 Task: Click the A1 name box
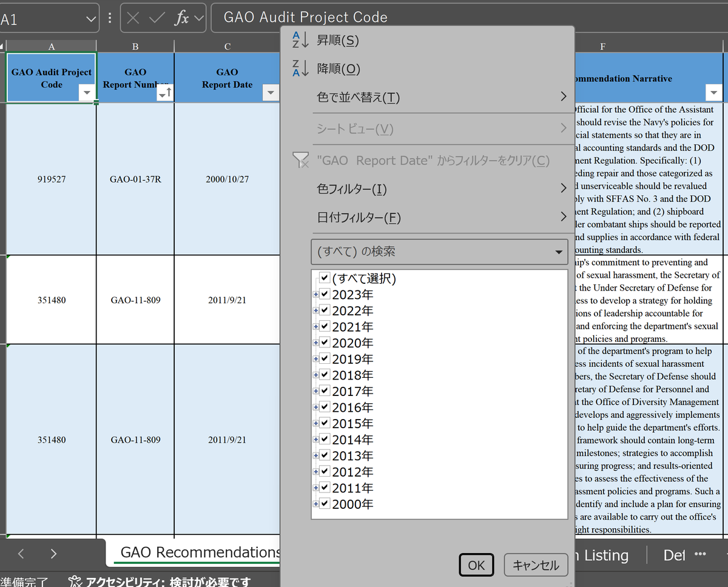click(x=42, y=19)
